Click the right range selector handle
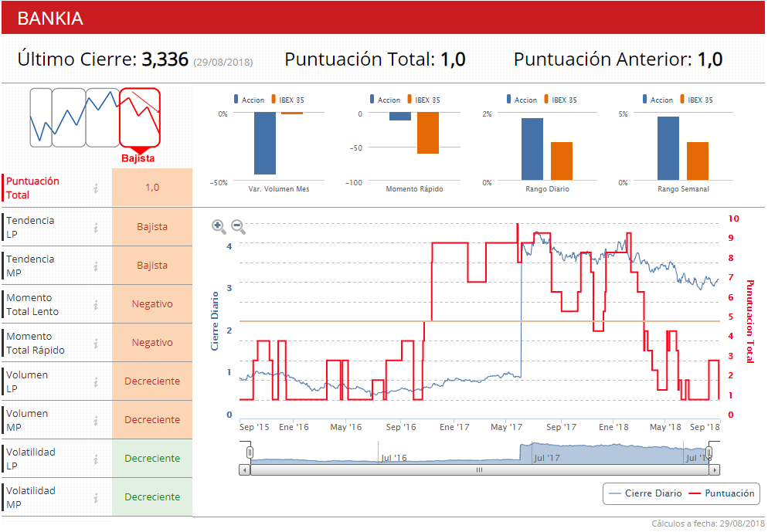Image resolution: width=768 pixels, height=532 pixels. (709, 452)
